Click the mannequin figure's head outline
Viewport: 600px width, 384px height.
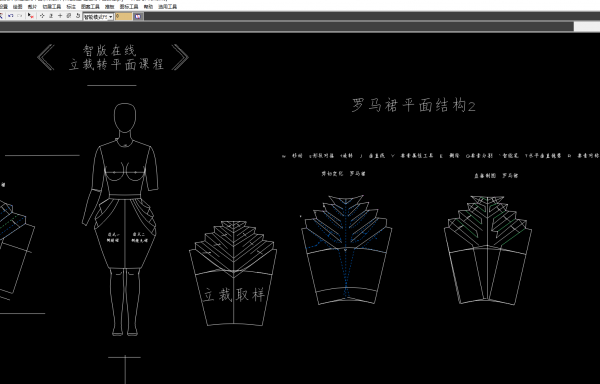(x=125, y=118)
